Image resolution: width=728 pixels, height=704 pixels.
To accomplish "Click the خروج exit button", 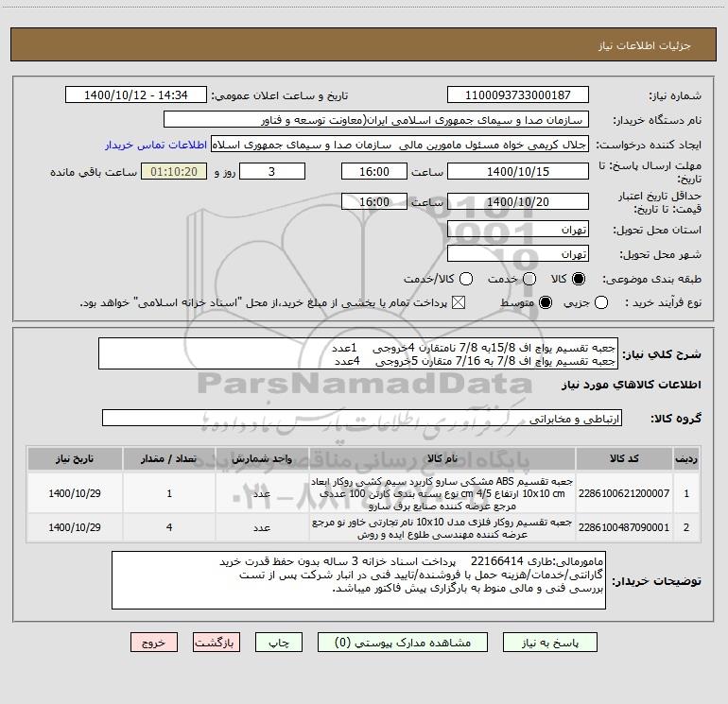I will (x=154, y=643).
